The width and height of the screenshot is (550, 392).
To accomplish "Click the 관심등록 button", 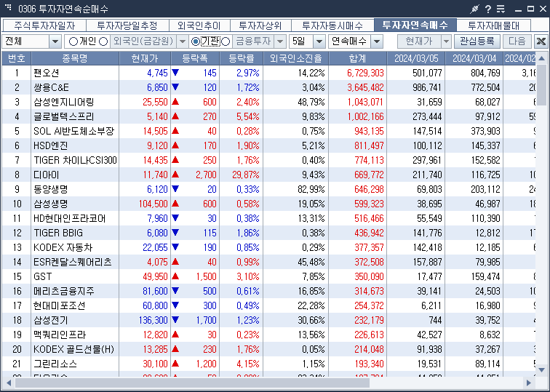I will pyautogui.click(x=477, y=41).
